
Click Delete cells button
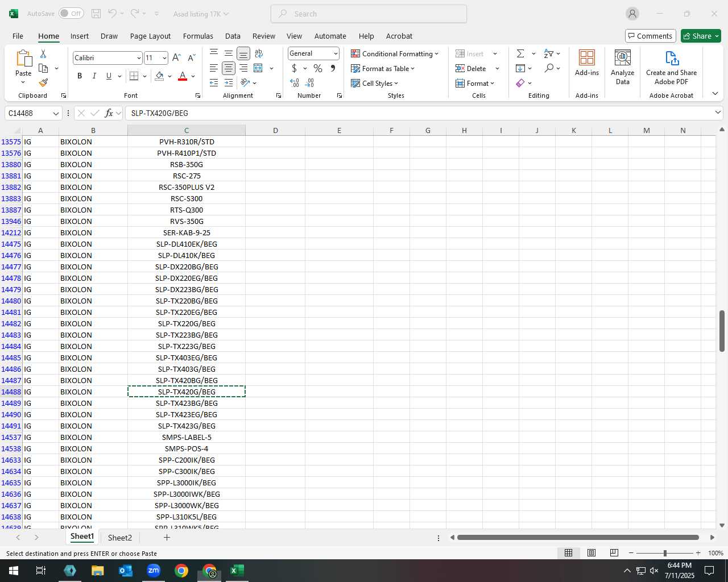coord(471,68)
